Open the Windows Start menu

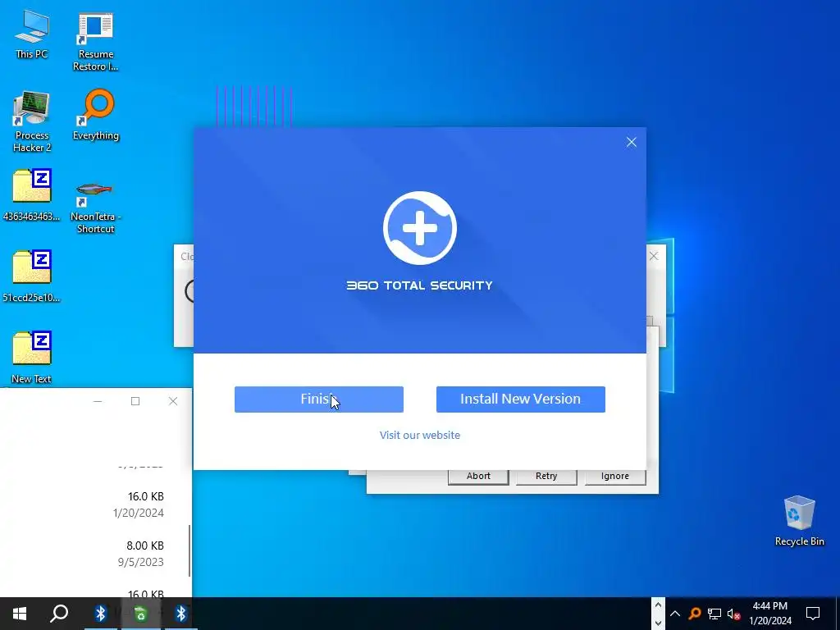20,614
